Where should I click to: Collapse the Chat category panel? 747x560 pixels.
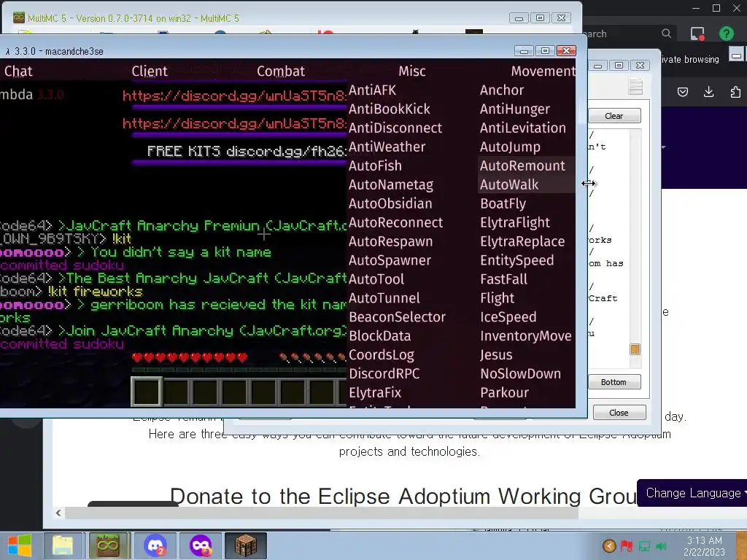[18, 71]
